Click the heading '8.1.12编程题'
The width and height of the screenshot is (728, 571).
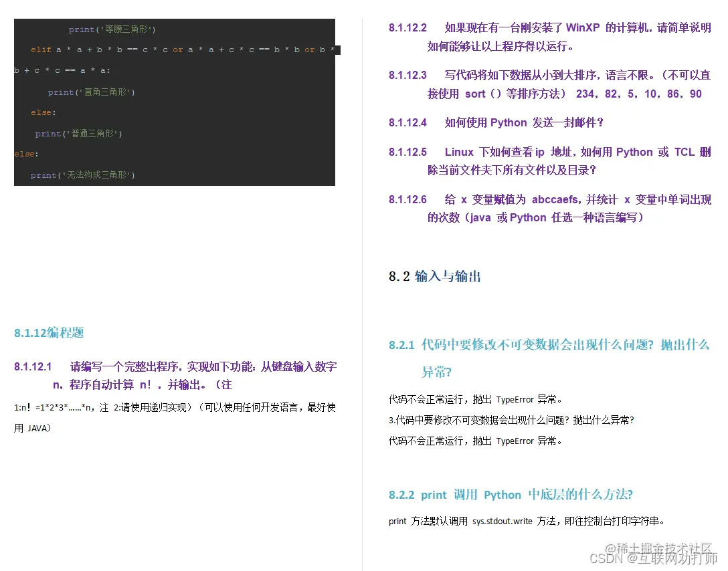[49, 332]
